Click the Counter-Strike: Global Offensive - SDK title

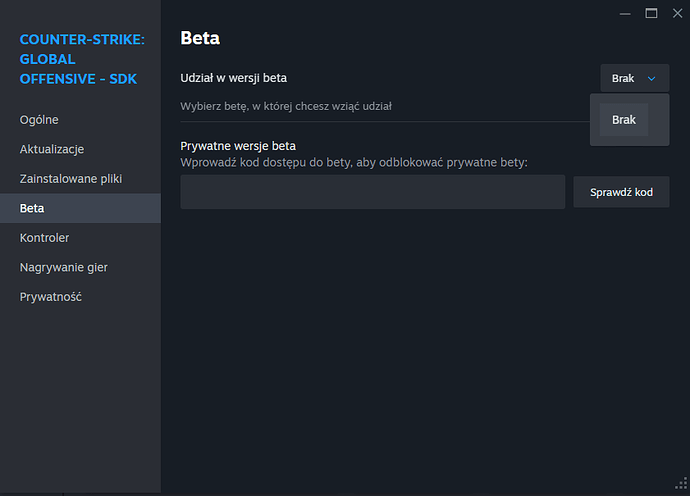click(82, 59)
